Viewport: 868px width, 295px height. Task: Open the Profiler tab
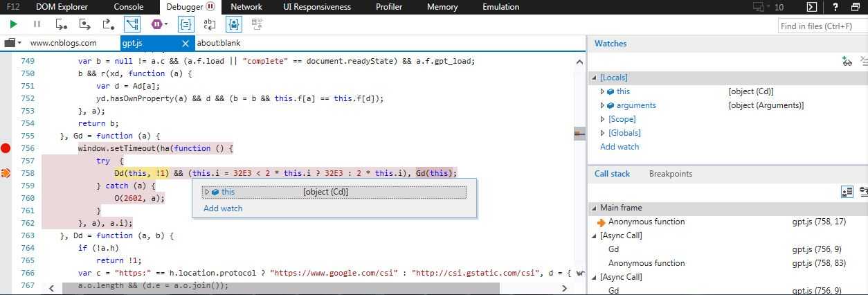click(x=389, y=7)
